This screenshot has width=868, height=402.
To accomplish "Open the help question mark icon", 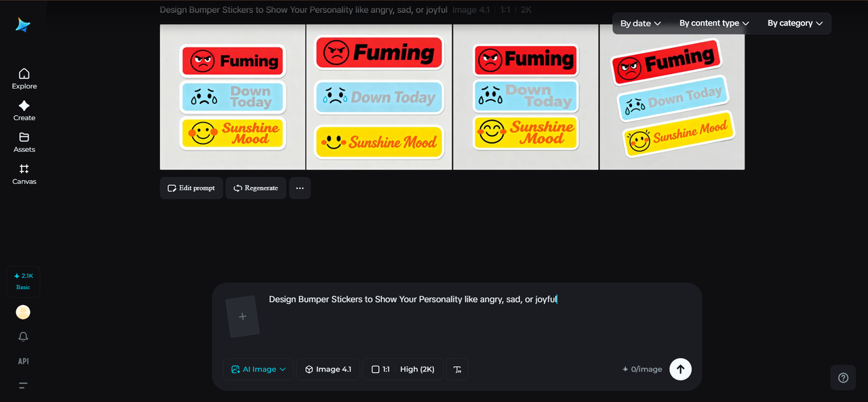I will (843, 378).
